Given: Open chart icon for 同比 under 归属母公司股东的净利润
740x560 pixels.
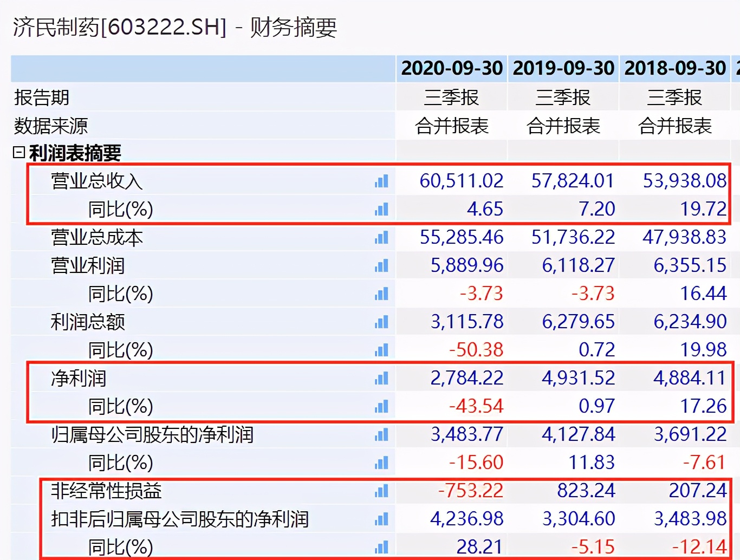Looking at the screenshot, I should click(x=381, y=463).
